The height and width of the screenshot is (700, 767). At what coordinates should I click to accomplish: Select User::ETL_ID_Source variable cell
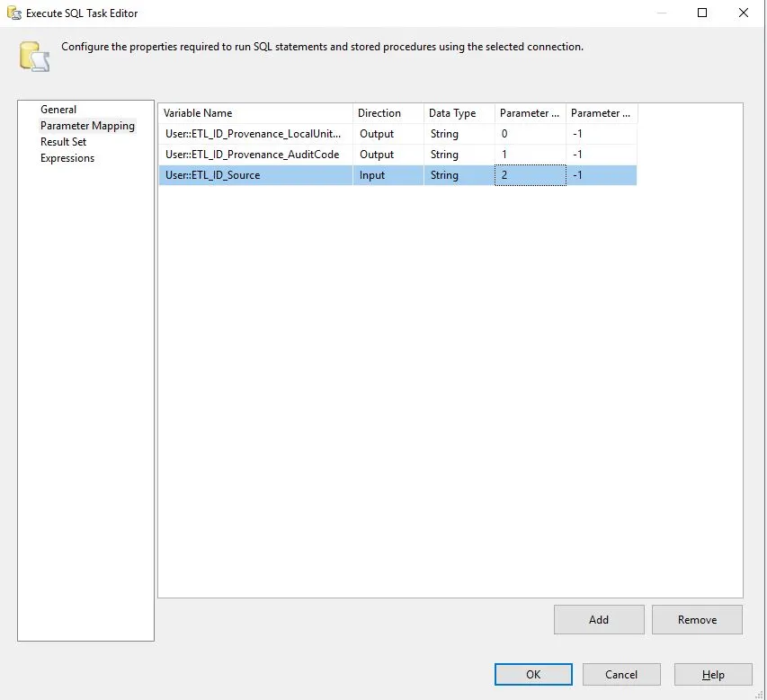(255, 175)
